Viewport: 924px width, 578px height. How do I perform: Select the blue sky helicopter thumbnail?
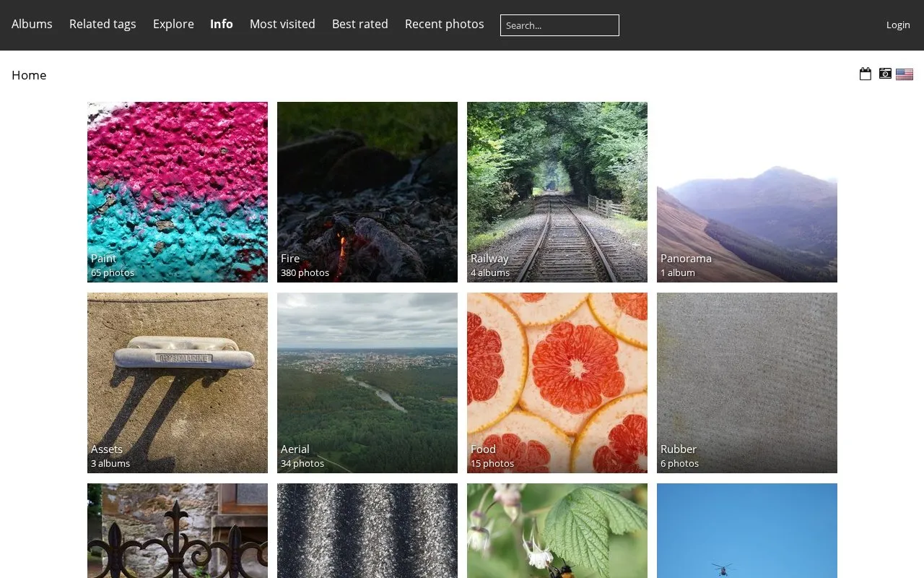click(747, 530)
